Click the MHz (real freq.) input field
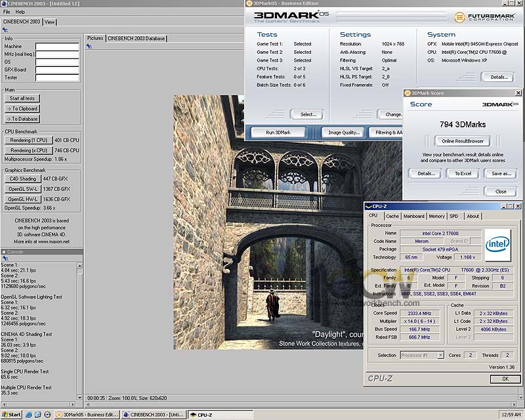 57,54
